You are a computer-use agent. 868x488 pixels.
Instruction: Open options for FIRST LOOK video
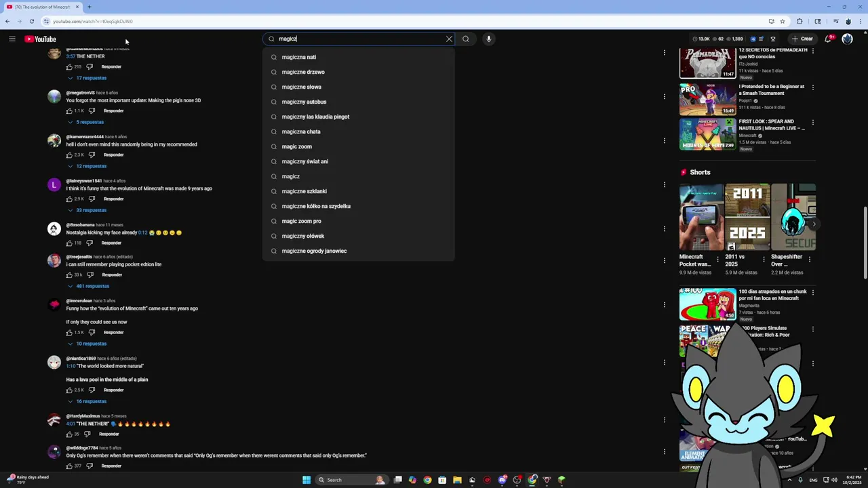pos(813,123)
